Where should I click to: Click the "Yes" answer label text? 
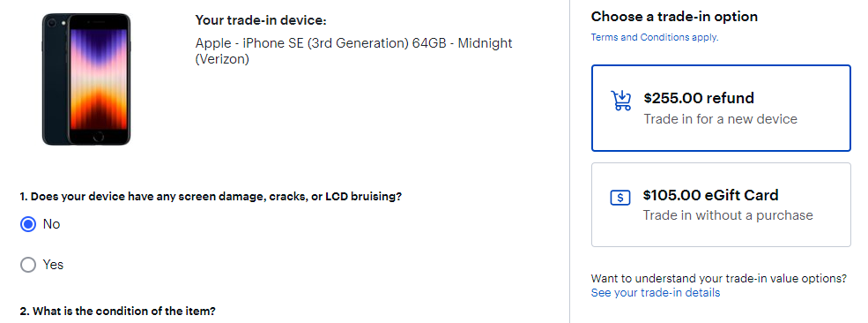[53, 265]
